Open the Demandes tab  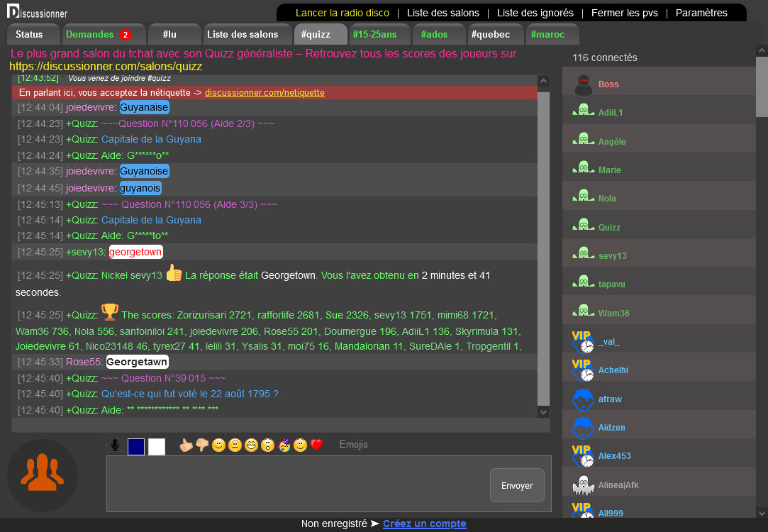[104, 34]
